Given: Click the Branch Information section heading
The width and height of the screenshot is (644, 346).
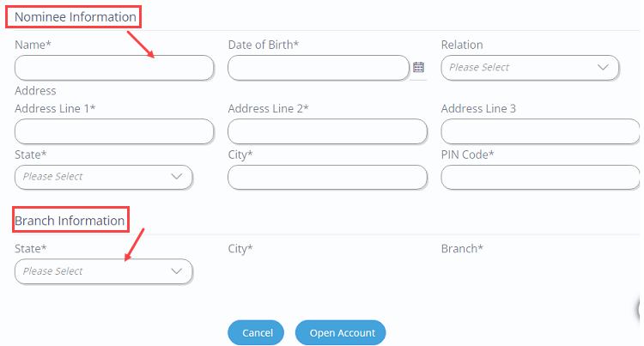Looking at the screenshot, I should (70, 221).
